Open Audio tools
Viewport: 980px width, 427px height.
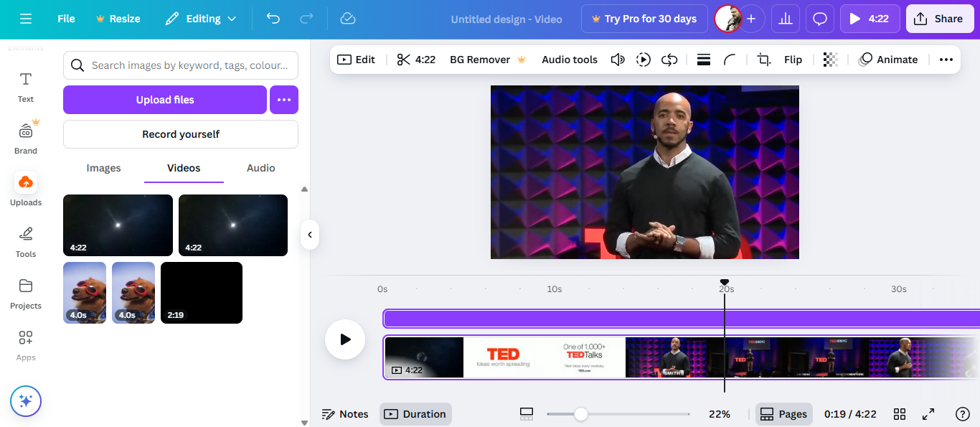[570, 60]
